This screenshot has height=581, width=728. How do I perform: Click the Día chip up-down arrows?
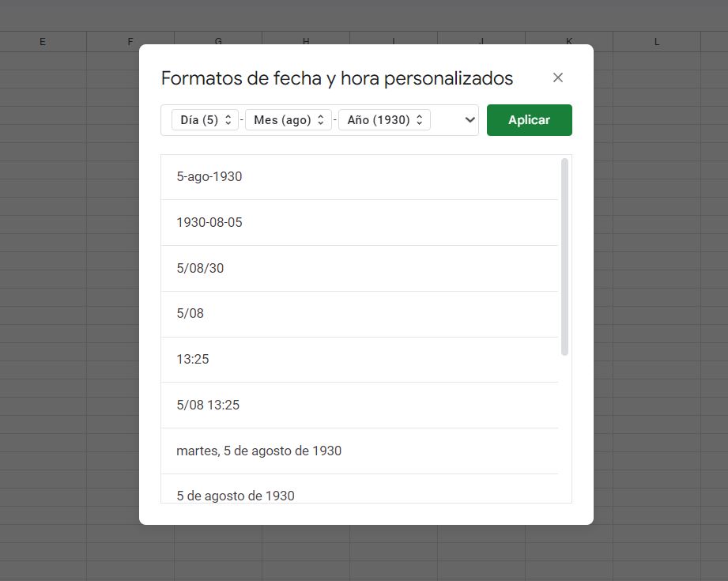coord(228,120)
